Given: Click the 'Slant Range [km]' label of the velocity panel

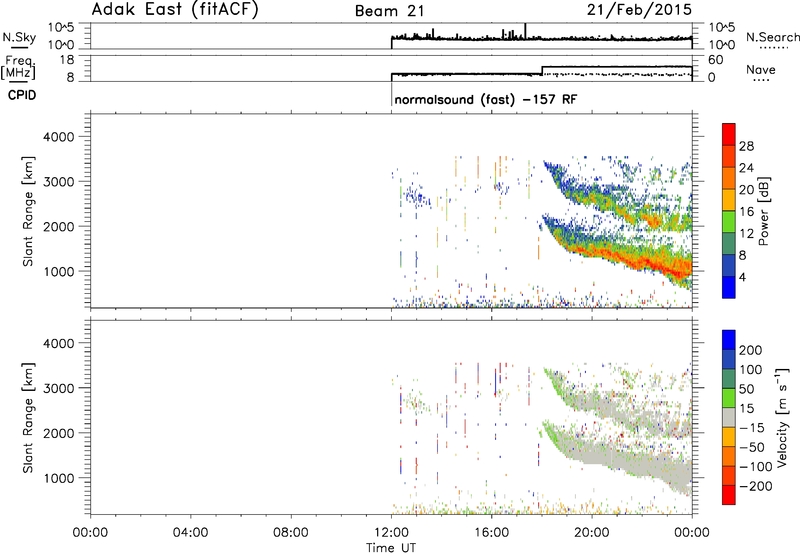Looking at the screenshot, I should tap(28, 418).
